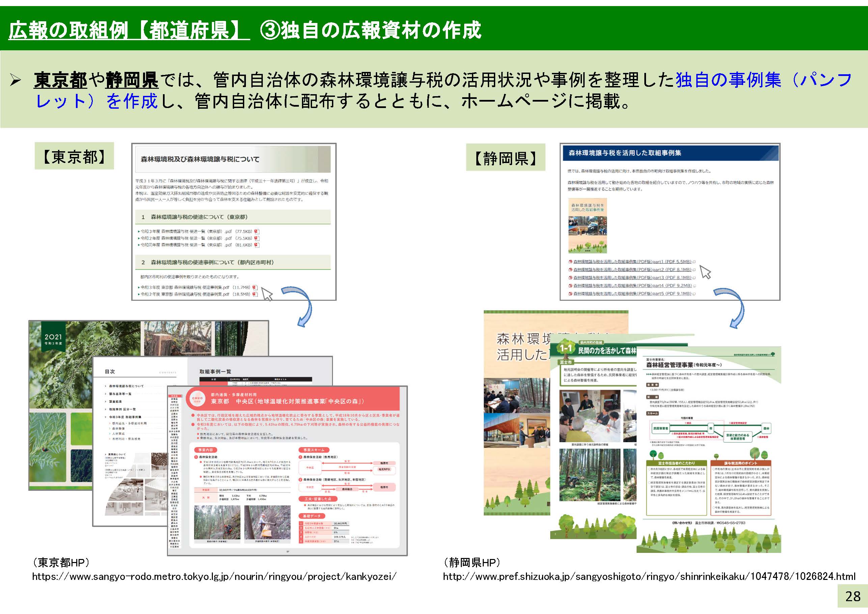Click new-window icon after part2 (PDF 8.1MB)
This screenshot has height=614, width=868.
click(x=694, y=270)
